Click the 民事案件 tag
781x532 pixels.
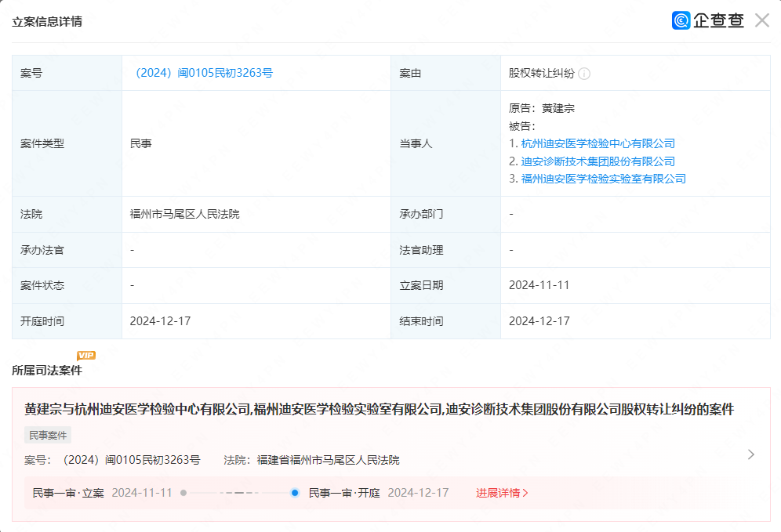coord(48,435)
